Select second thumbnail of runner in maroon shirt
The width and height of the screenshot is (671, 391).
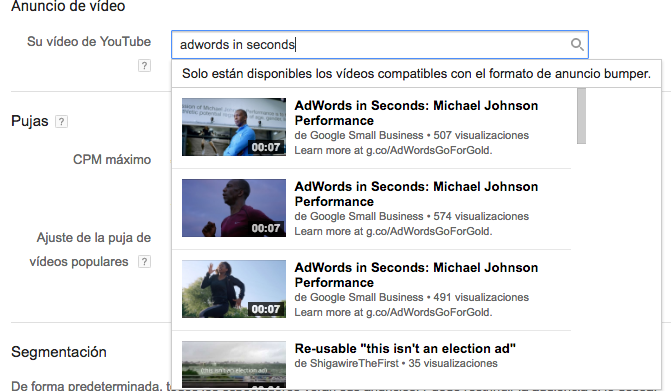[x=234, y=208]
